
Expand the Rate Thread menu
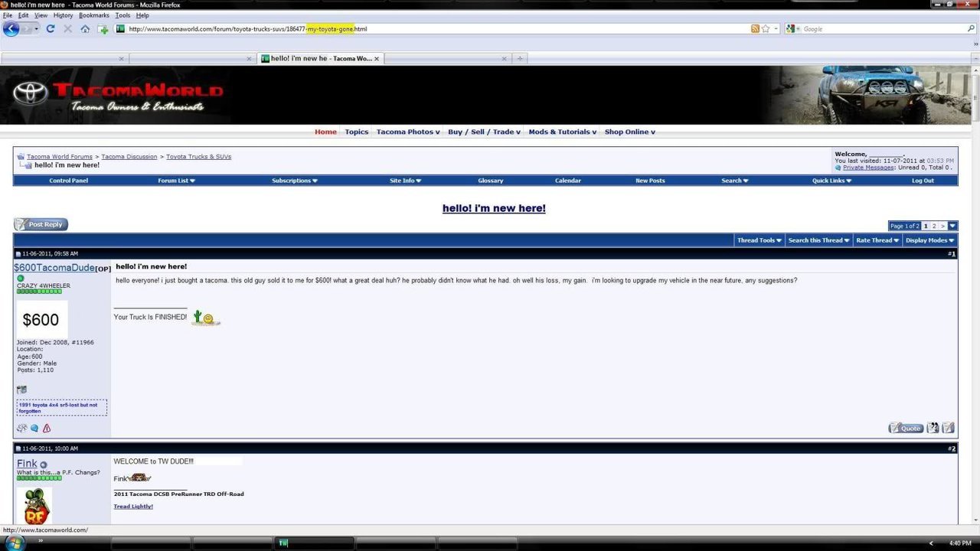[x=877, y=240]
